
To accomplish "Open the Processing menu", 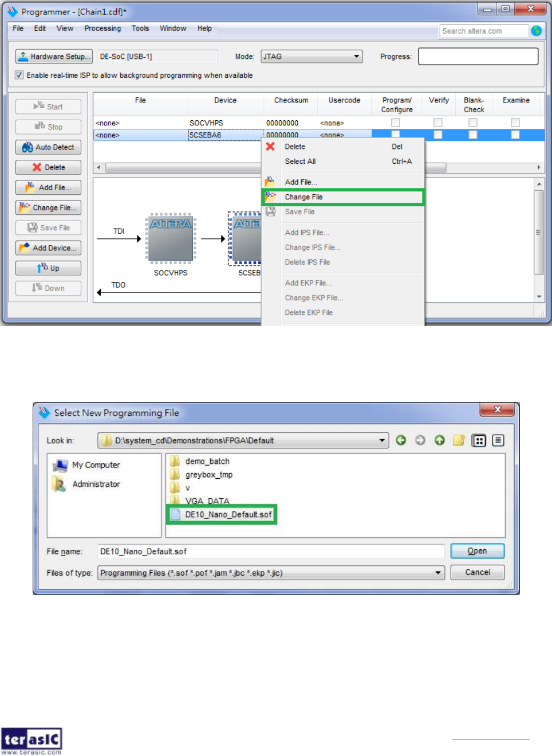I will [102, 28].
